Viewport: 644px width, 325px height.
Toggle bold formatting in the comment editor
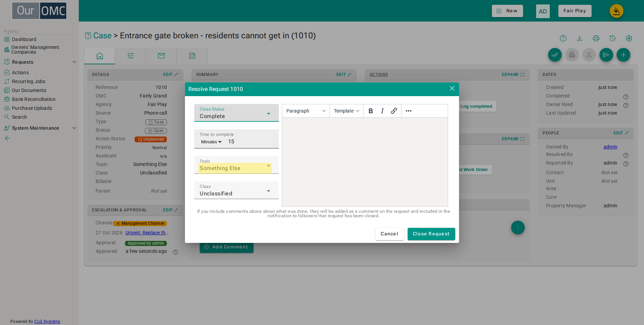click(371, 111)
